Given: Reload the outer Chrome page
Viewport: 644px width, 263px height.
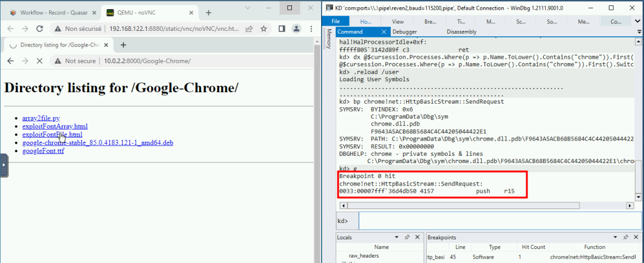Looking at the screenshot, I should 40,28.
